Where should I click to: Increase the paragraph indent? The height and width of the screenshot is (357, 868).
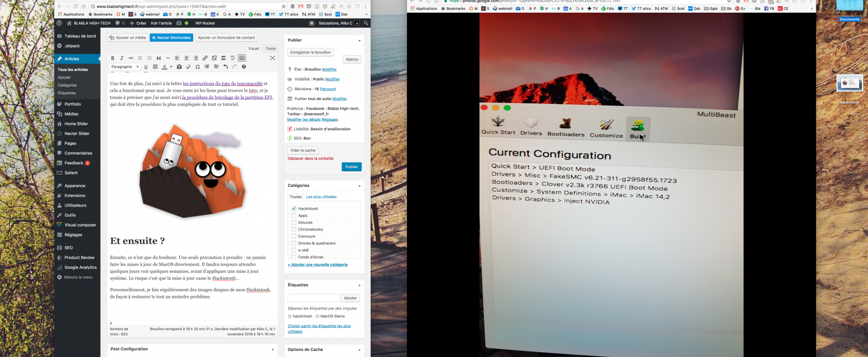(x=216, y=67)
